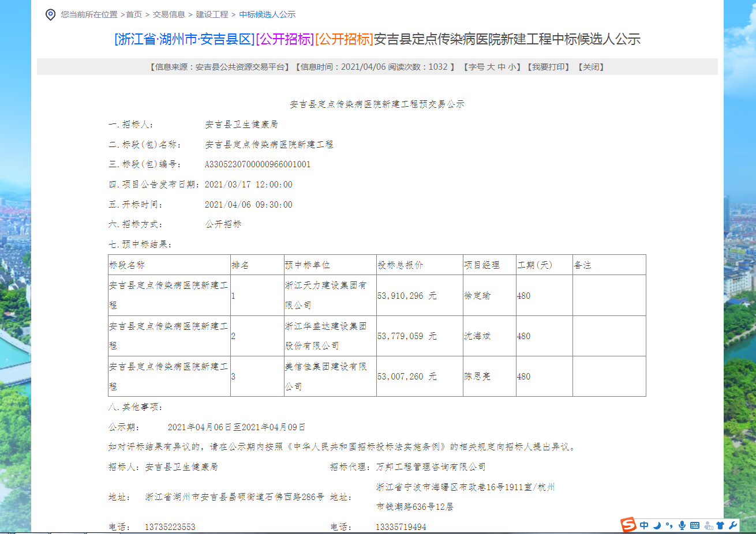This screenshot has width=756, height=534.
Task: Click the location pin icon in breadcrumb
Action: [x=51, y=14]
